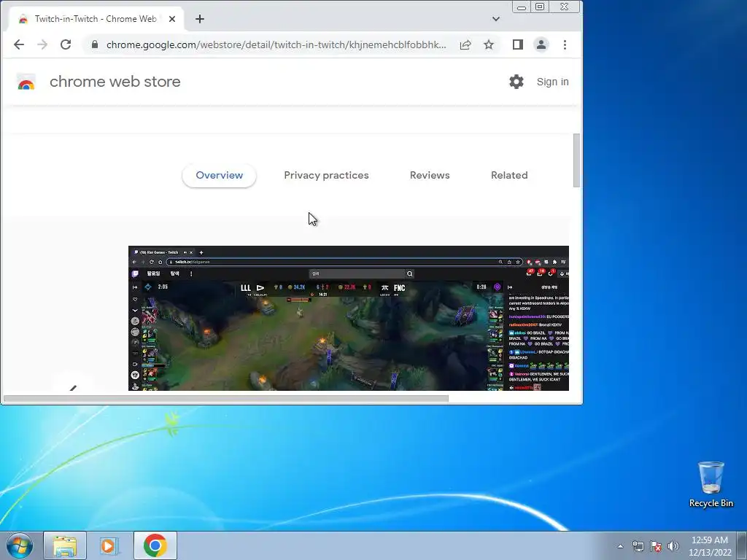Open the Reviews tab
The width and height of the screenshot is (747, 560).
tap(430, 175)
